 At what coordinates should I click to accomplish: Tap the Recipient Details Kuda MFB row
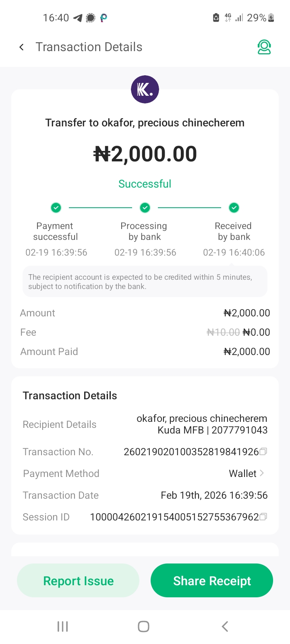pyautogui.click(x=201, y=424)
